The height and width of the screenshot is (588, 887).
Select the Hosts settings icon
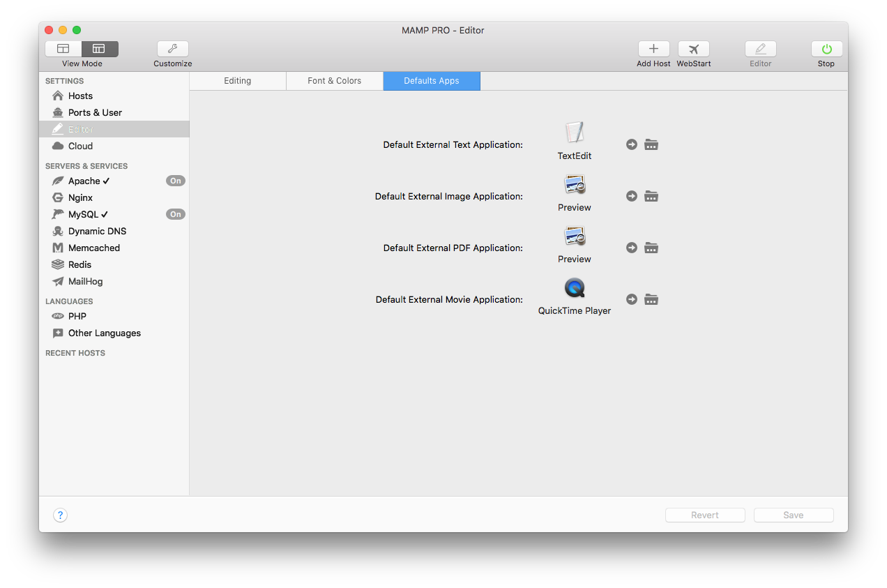pos(59,96)
